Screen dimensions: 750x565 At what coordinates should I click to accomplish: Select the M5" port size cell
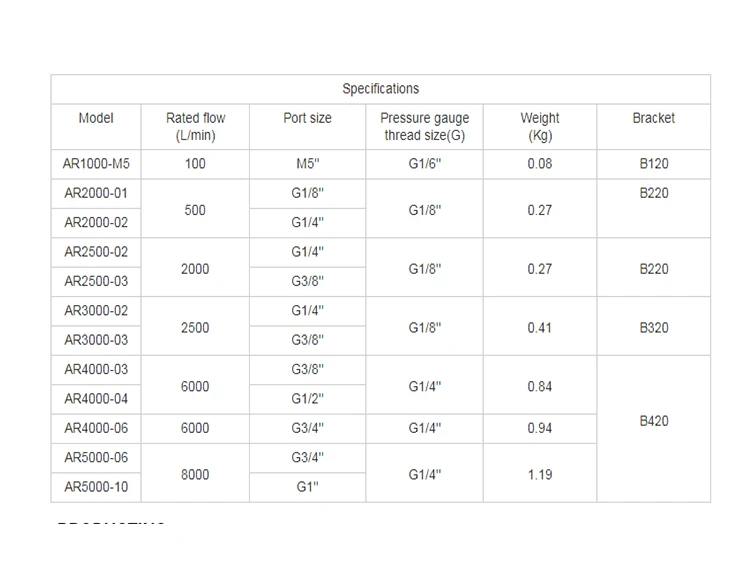[308, 164]
